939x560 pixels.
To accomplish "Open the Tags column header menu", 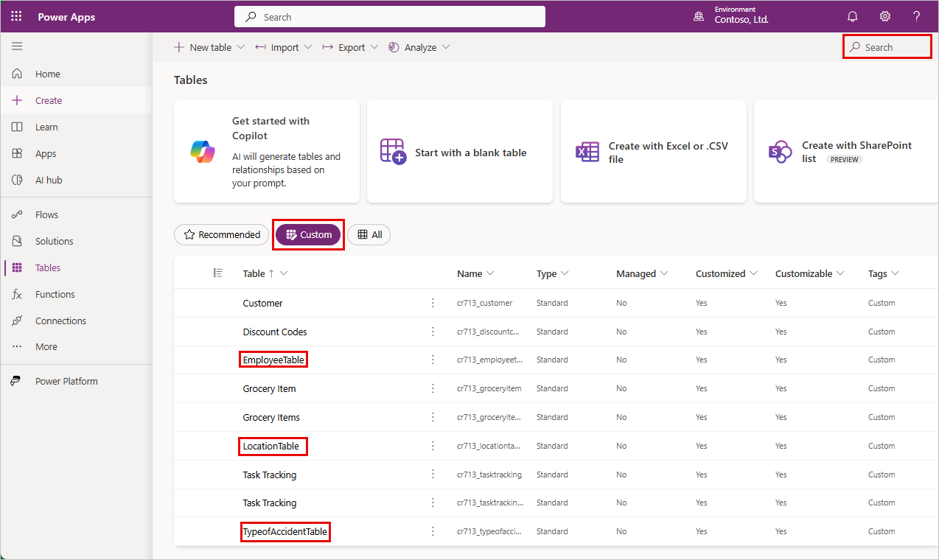I will tap(884, 273).
